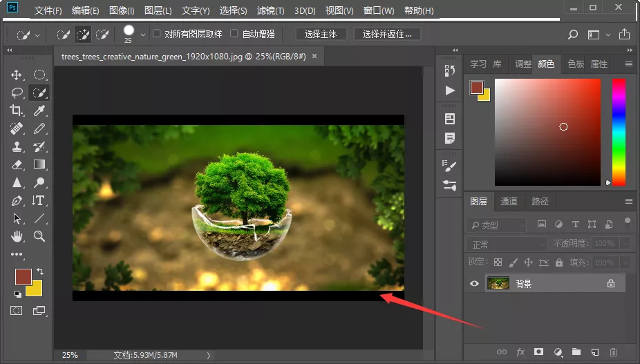Click the 选择并遮住 button
The height and width of the screenshot is (364, 640).
(386, 35)
